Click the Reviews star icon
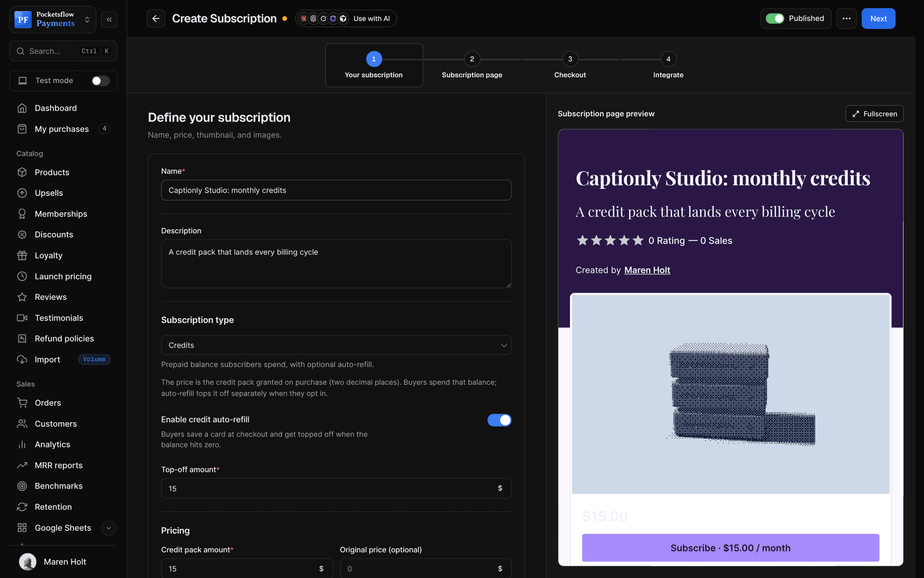This screenshot has height=578, width=924. [22, 297]
